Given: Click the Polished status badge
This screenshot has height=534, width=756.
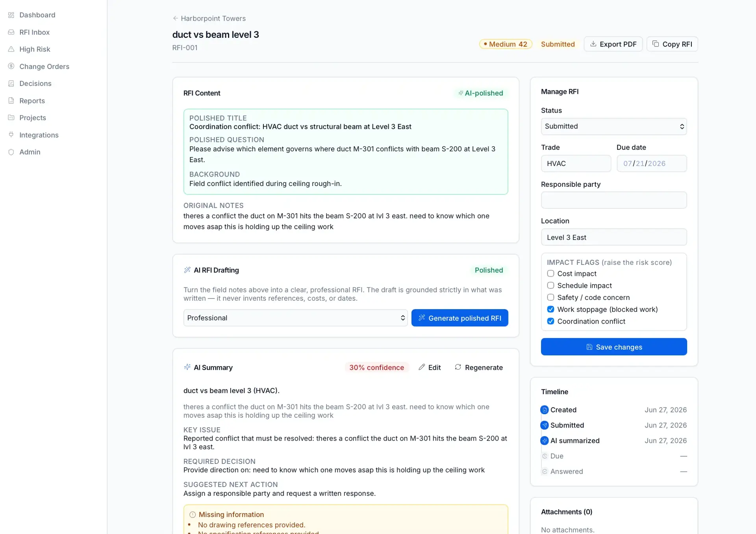Looking at the screenshot, I should [x=489, y=270].
